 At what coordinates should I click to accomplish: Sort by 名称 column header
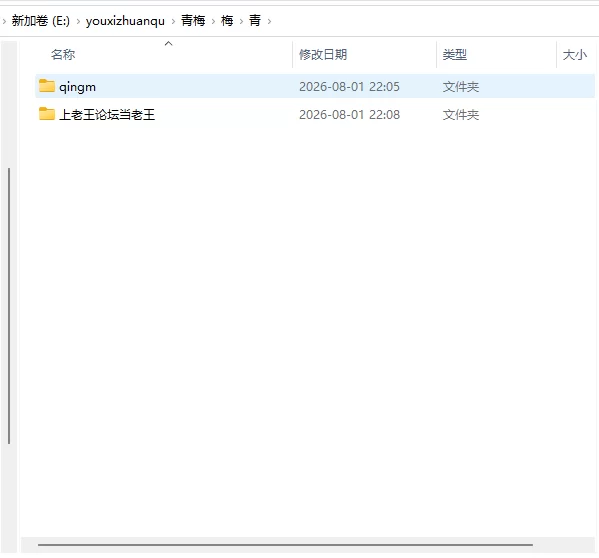point(63,55)
